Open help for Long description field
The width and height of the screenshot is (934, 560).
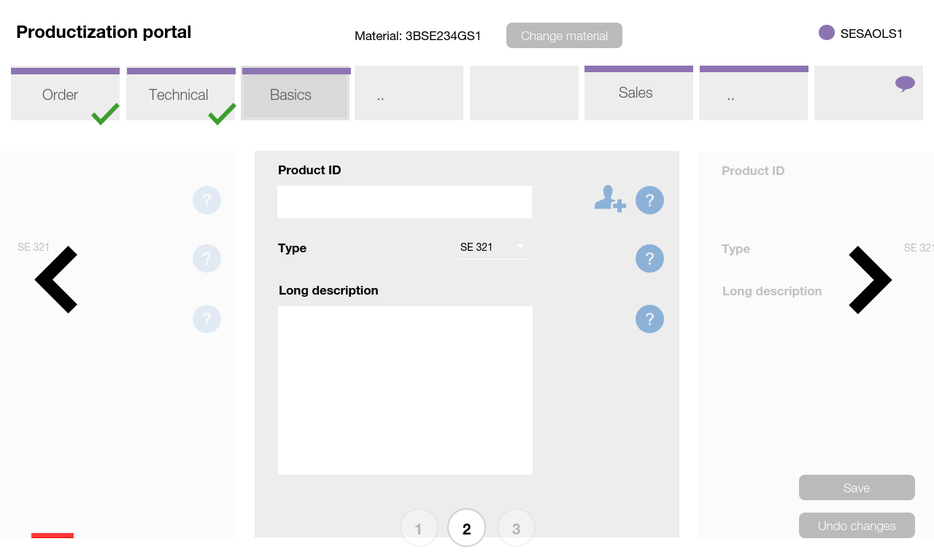click(x=649, y=319)
